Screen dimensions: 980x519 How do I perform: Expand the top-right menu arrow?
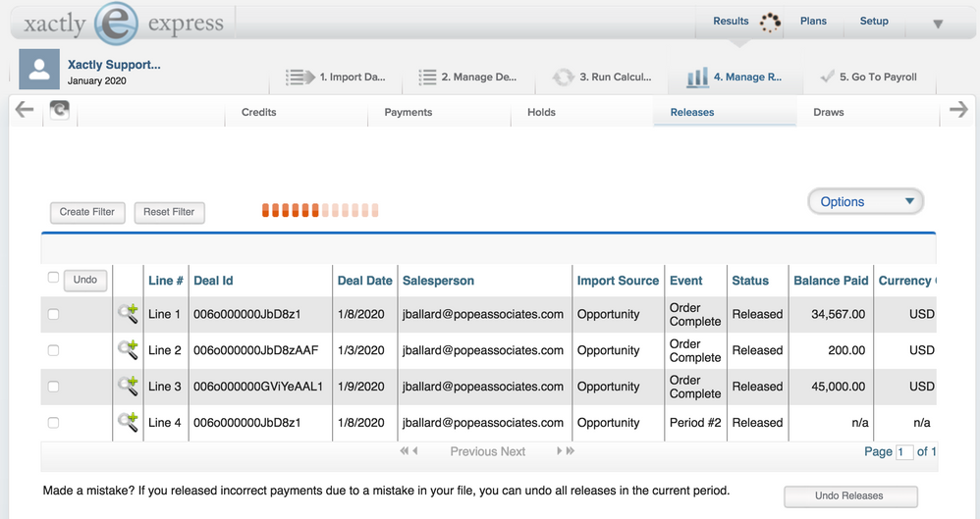[x=938, y=25]
